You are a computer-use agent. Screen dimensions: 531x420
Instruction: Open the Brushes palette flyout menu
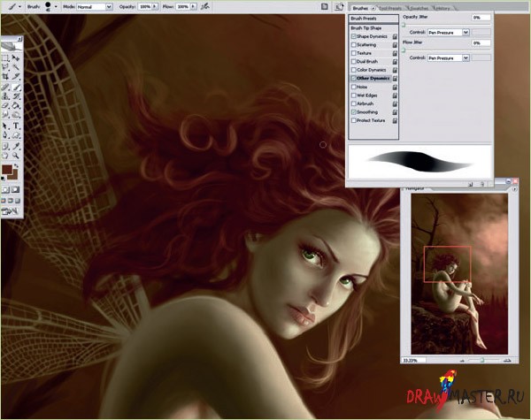373,8
